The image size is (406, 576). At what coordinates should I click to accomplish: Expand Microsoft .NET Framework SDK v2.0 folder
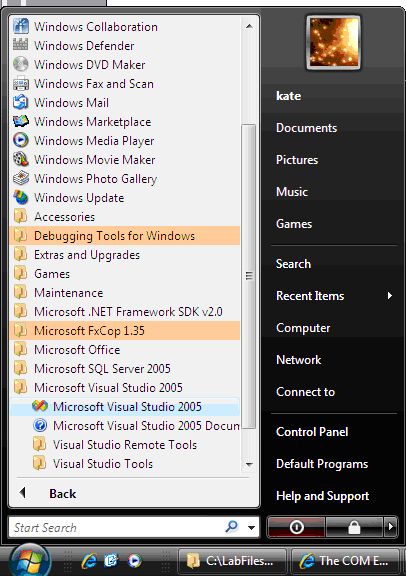[x=125, y=312]
